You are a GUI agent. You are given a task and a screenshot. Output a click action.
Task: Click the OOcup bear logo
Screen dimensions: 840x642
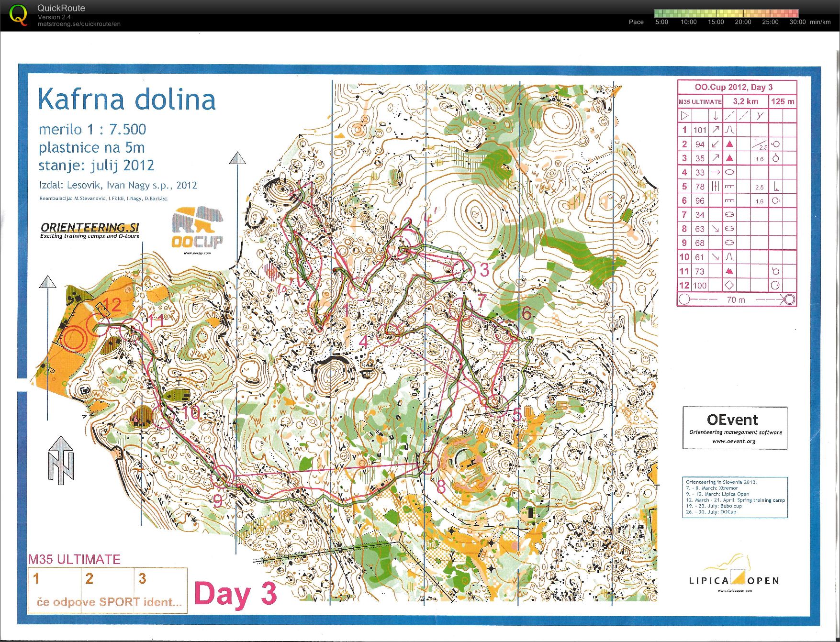tap(197, 229)
